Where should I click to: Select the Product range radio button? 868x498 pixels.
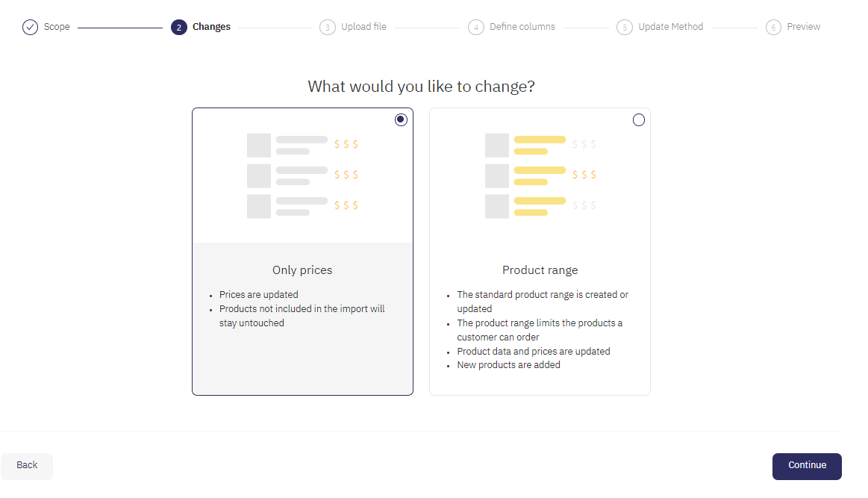639,120
